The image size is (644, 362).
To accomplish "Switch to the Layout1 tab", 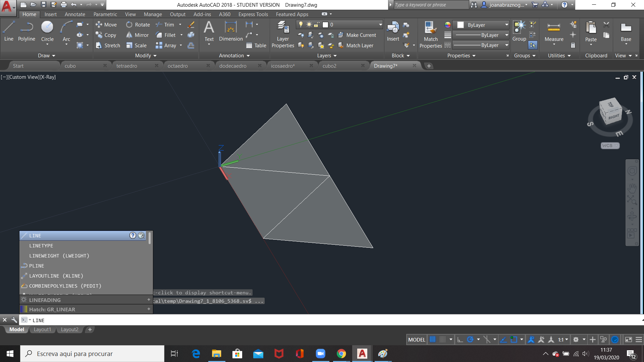I will (42, 329).
